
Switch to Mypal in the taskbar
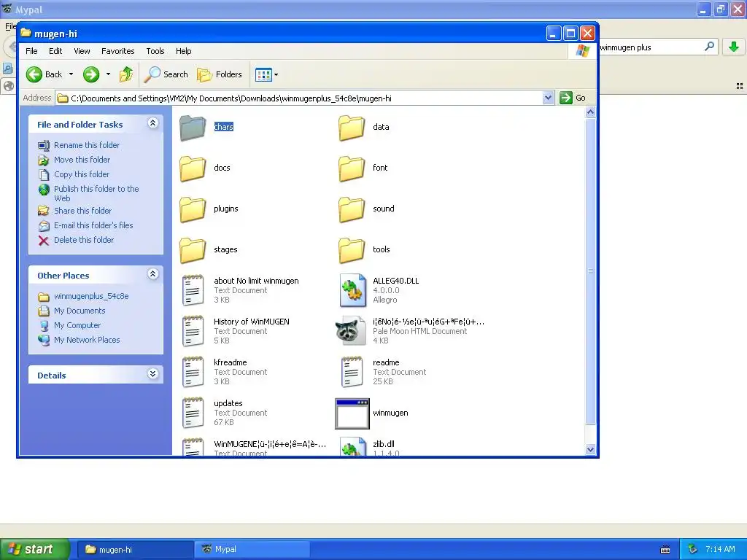point(252,550)
